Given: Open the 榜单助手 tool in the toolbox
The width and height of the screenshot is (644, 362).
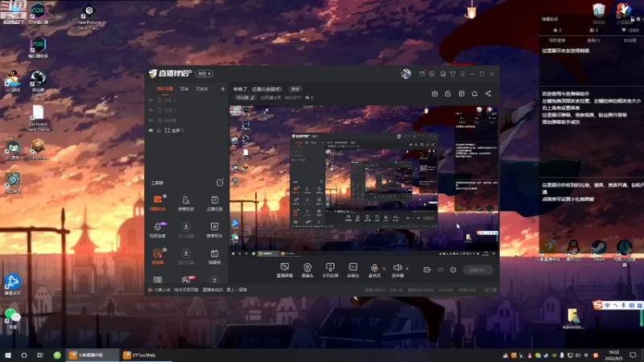Looking at the screenshot, I should point(214,229).
